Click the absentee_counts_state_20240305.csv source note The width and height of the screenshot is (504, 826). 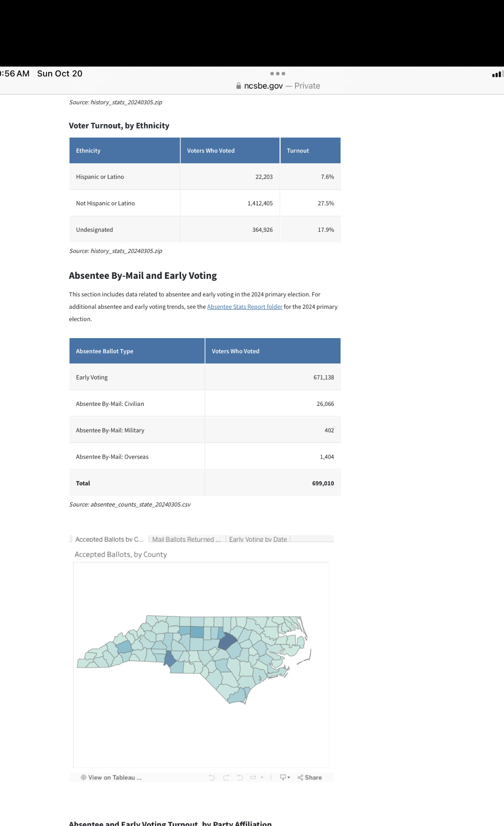click(x=130, y=505)
